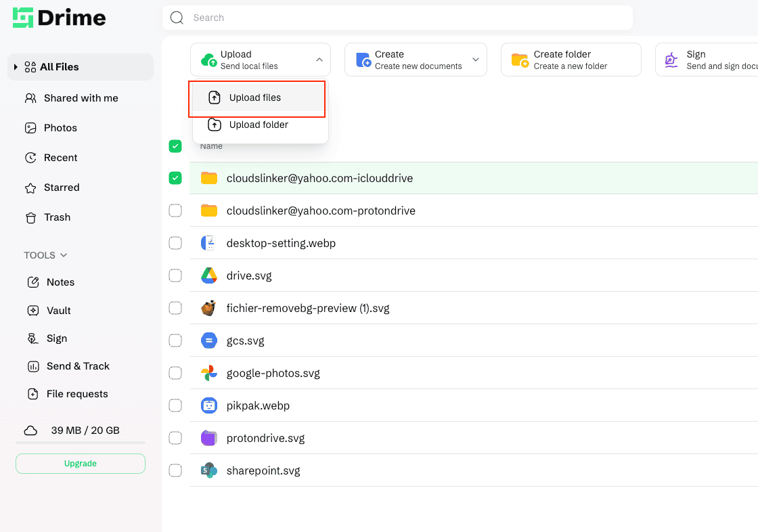Open the Sign tool in sidebar
758x532 pixels.
point(57,338)
